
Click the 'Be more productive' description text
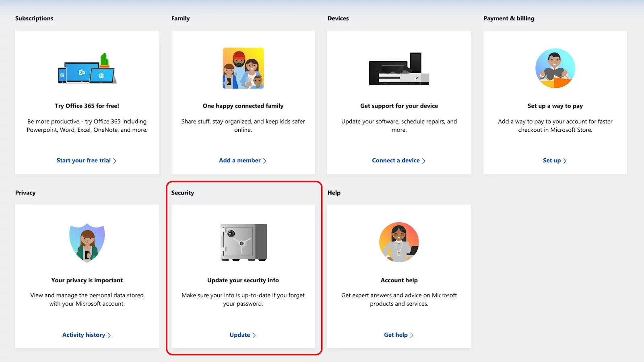87,126
